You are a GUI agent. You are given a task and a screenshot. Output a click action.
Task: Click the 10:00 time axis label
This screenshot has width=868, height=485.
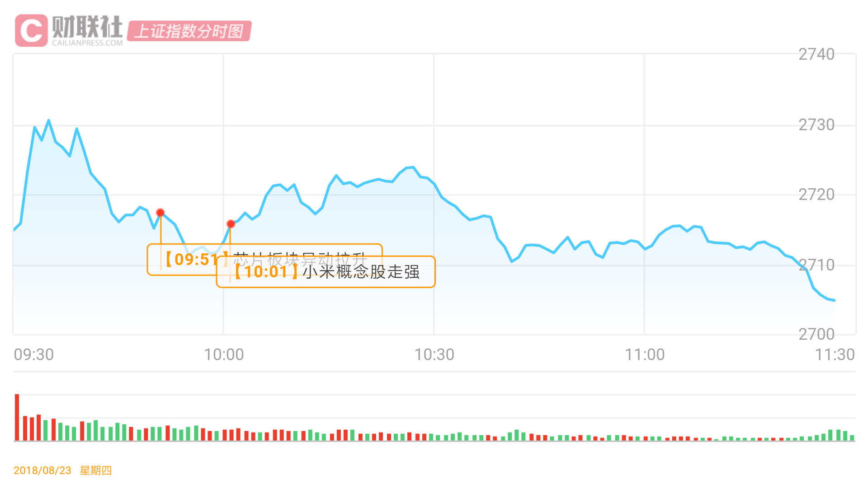pyautogui.click(x=224, y=355)
